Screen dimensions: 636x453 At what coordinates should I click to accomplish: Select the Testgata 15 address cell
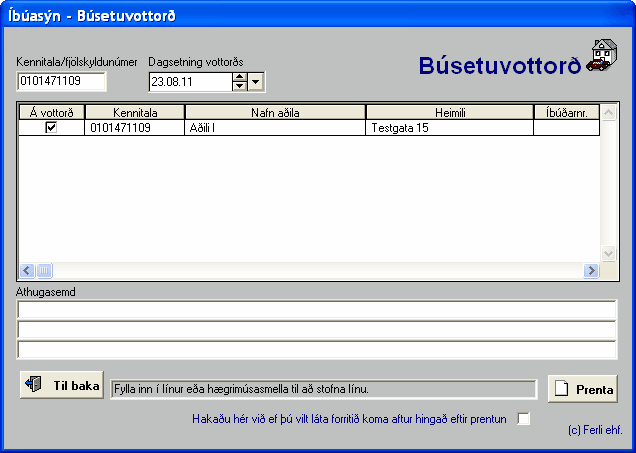[450, 128]
